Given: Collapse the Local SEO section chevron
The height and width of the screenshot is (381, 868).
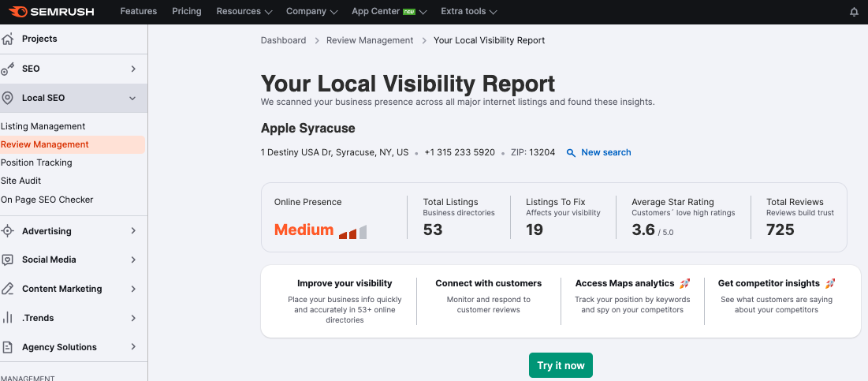Looking at the screenshot, I should [x=132, y=98].
